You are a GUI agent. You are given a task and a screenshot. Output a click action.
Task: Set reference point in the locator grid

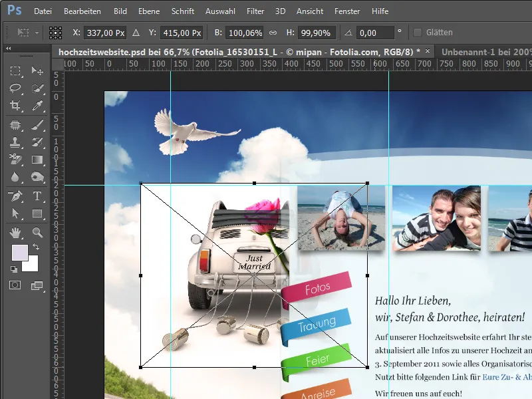coord(55,33)
